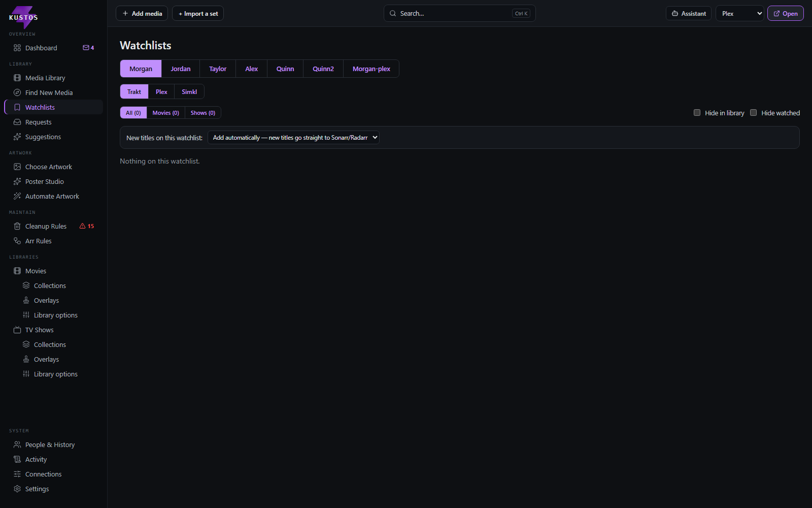Switch to Jordan's watchlist tab

(181, 69)
